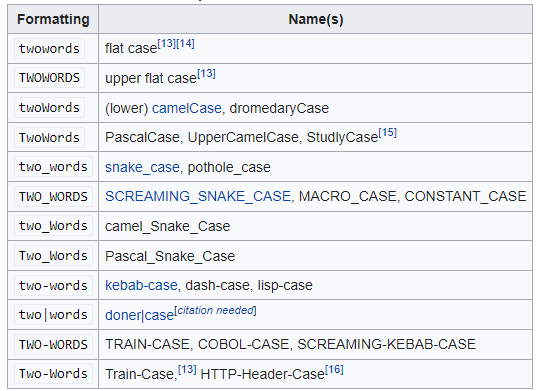Click the citation needed superscript link
This screenshot has width=536, height=391.
pos(215,310)
